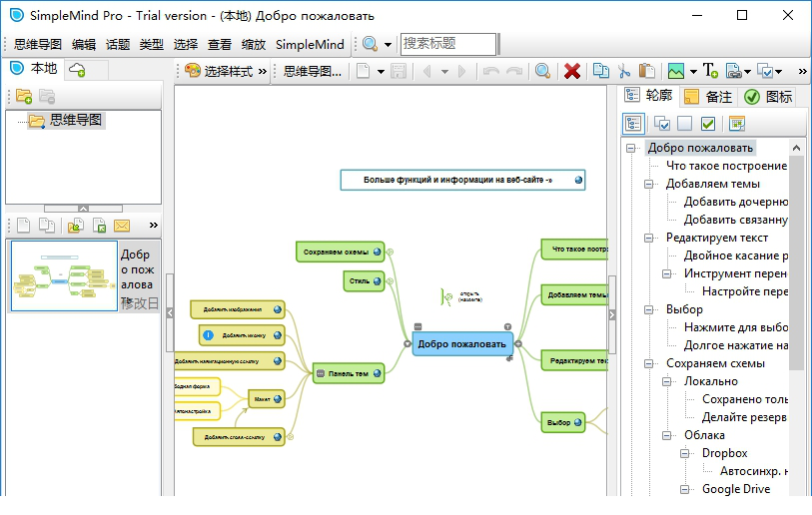Open the SimpleMind menu
Screen dimensions: 812x515
tap(310, 45)
